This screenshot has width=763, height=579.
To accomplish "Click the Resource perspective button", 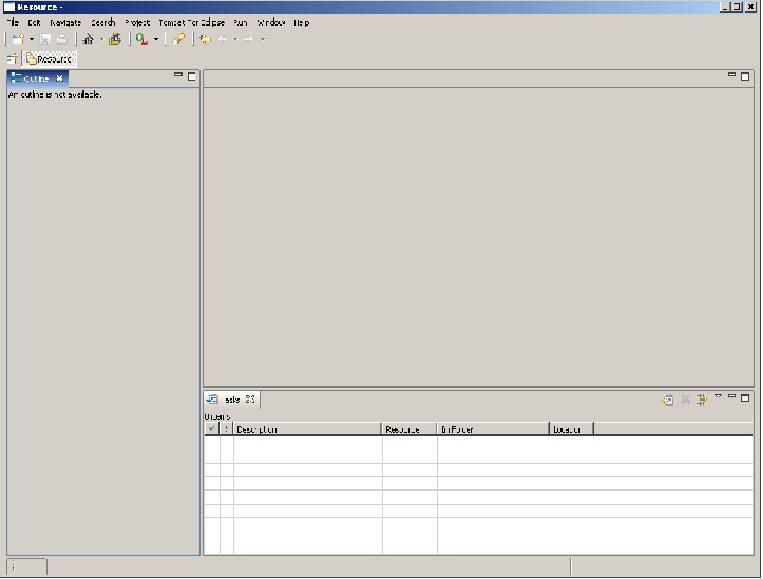I will click(50, 59).
